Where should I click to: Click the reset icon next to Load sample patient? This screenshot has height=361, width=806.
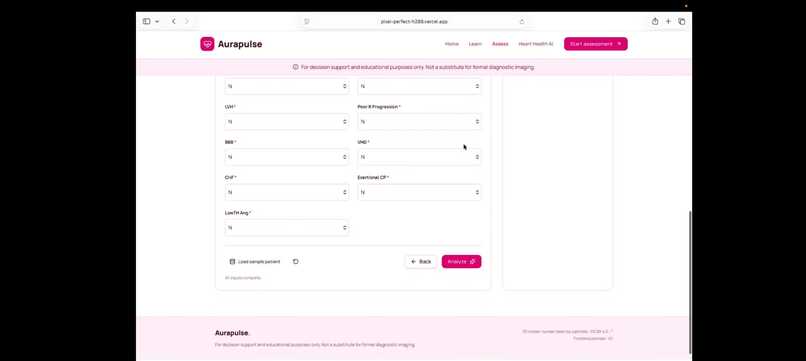pos(296,262)
